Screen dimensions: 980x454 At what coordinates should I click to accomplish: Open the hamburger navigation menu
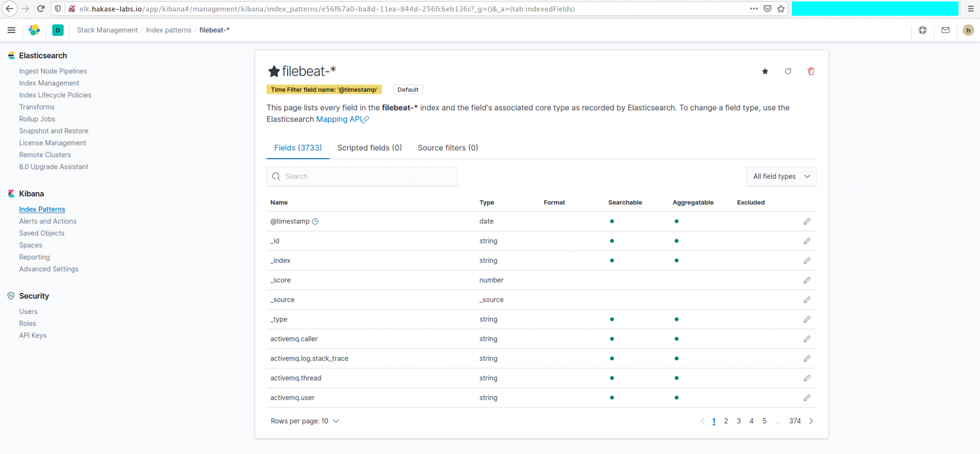11,30
